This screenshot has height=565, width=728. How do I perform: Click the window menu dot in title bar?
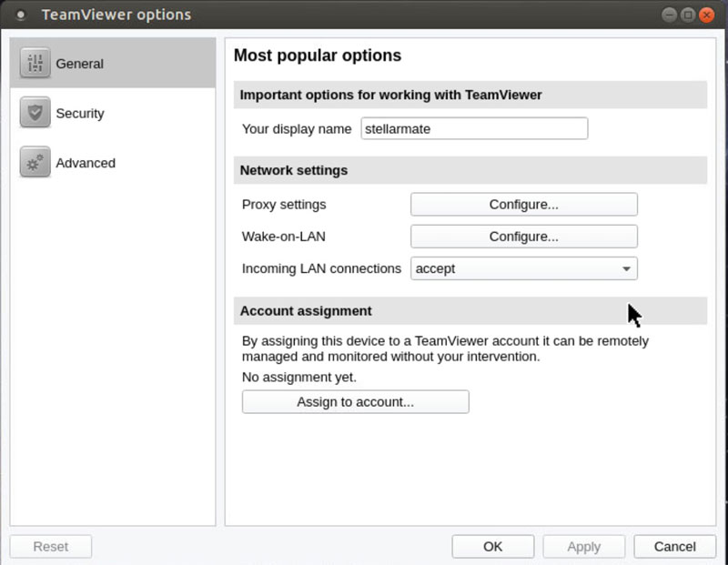(20, 15)
